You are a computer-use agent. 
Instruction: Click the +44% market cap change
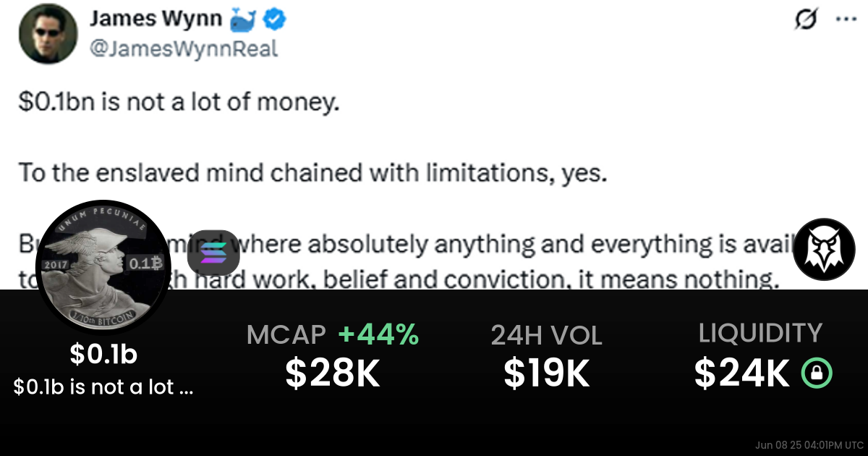click(x=378, y=334)
